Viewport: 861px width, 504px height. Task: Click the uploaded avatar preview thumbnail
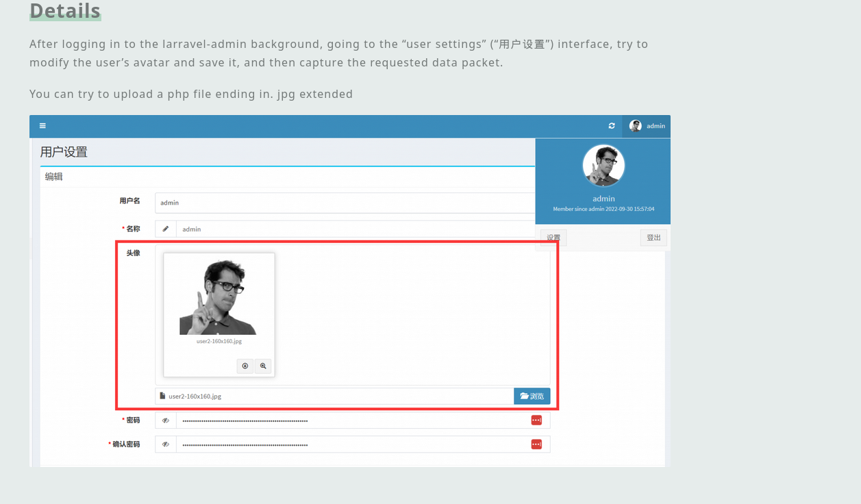(219, 298)
